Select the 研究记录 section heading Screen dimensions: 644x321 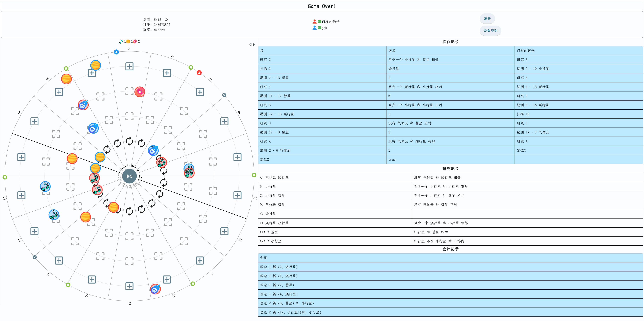tap(451, 169)
